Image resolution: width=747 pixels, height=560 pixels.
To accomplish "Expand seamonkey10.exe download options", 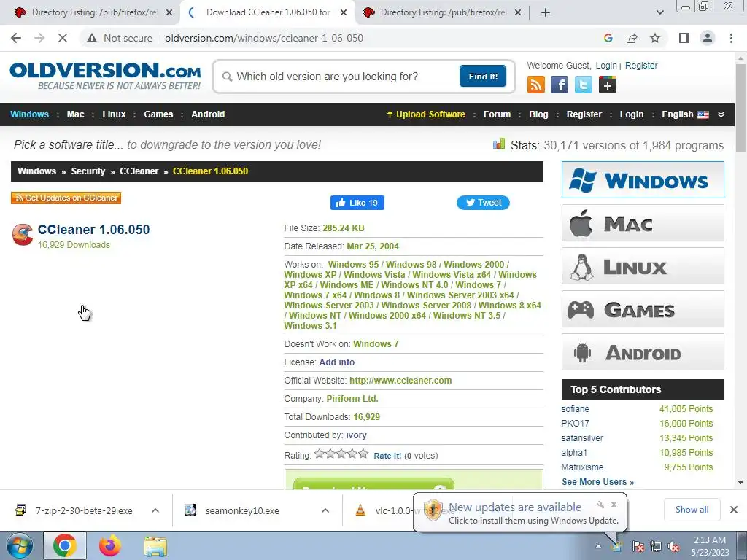I will click(x=325, y=510).
